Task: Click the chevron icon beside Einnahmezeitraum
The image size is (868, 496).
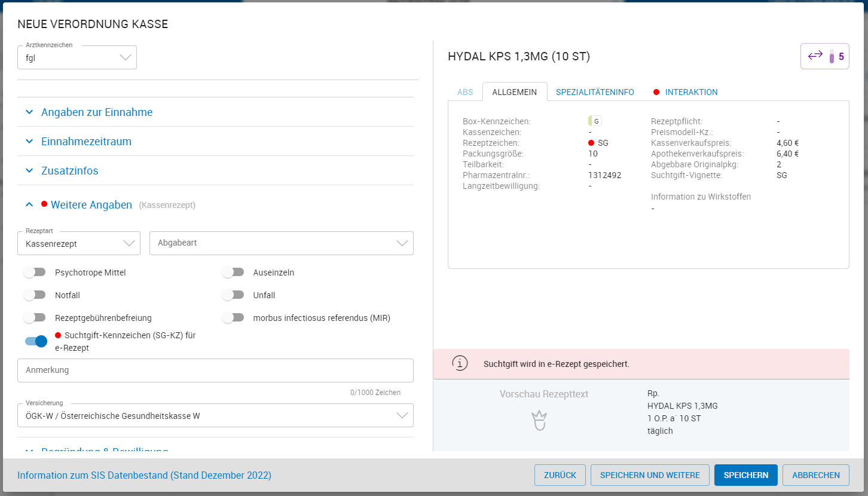Action: tap(29, 142)
